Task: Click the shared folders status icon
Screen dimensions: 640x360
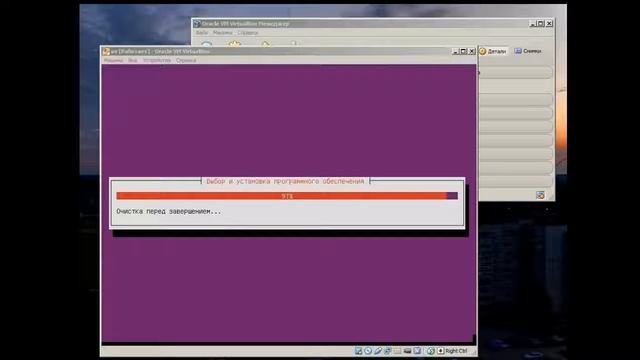Action: [x=397, y=351]
